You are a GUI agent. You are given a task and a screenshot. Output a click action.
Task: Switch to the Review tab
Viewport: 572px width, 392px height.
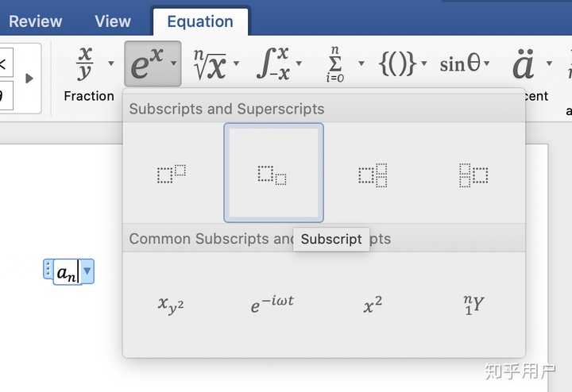coord(36,21)
